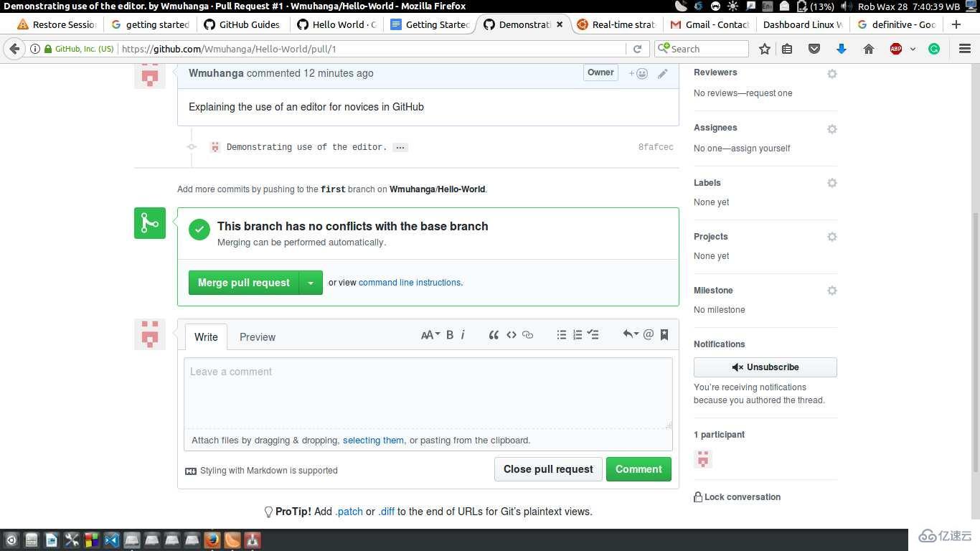Add a numbered list to the comment
980x551 pixels.
click(578, 334)
